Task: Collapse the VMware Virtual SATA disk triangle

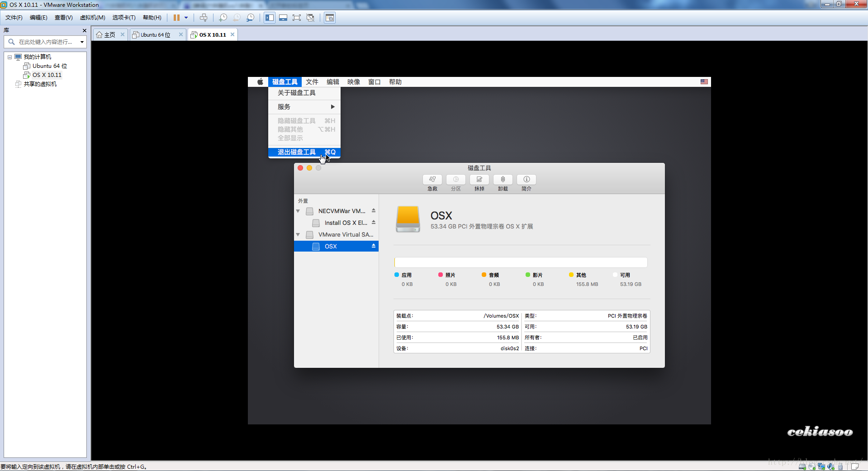Action: tap(298, 234)
